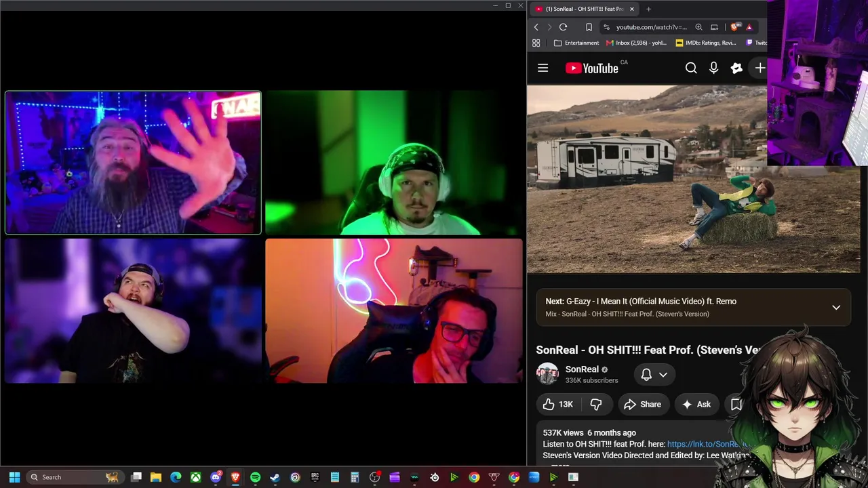Open site settings icon in address bar
The image size is (868, 488).
pos(606,27)
